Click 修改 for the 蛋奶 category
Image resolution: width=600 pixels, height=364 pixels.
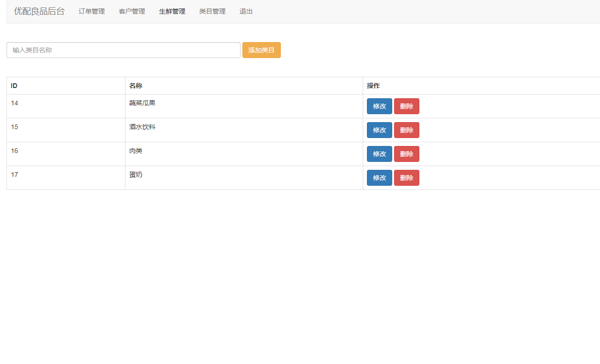click(379, 177)
